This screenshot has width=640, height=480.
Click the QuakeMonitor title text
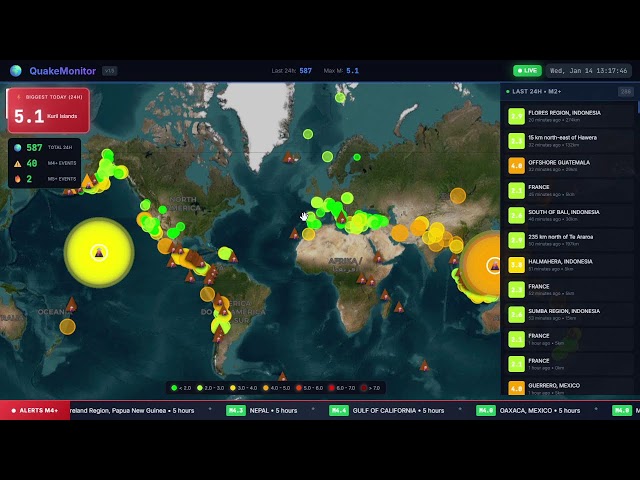[x=62, y=71]
